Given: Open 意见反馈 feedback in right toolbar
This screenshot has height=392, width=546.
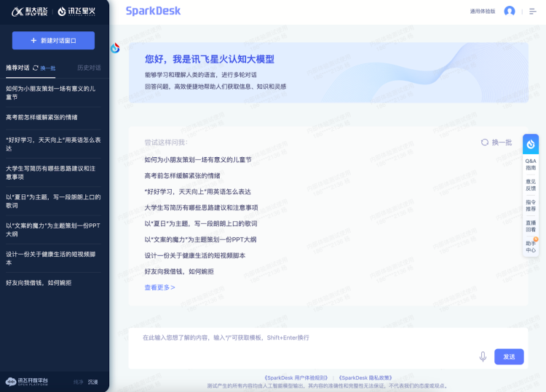Looking at the screenshot, I should pos(531,185).
